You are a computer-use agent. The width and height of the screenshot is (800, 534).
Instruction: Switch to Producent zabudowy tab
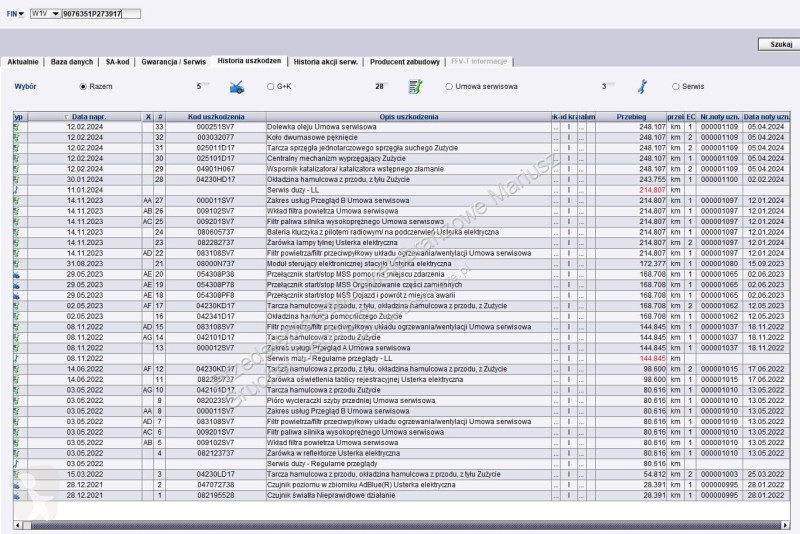(405, 62)
